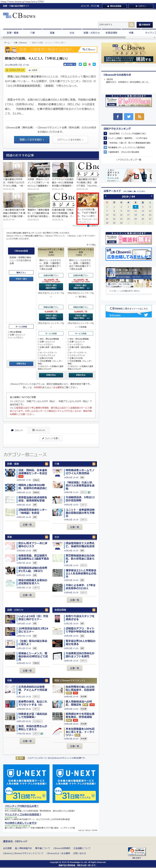This screenshot has height=868, width=156.
Task: Click 詳細を見る under CBnews会員 plan
Action: coord(21,364)
